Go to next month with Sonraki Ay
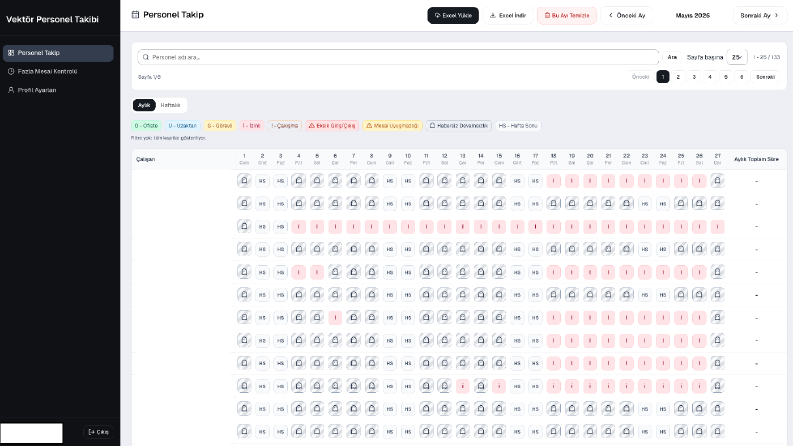The width and height of the screenshot is (793, 446). point(760,16)
